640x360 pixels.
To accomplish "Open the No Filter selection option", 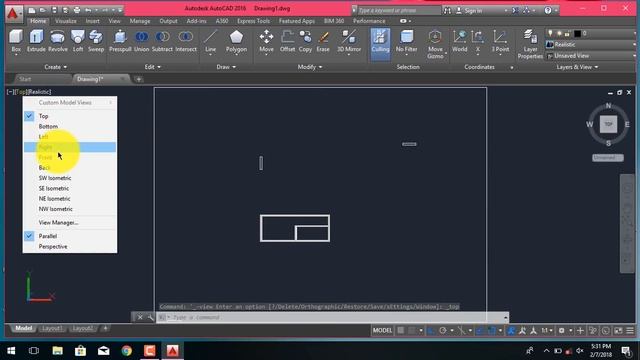I will coord(407,41).
